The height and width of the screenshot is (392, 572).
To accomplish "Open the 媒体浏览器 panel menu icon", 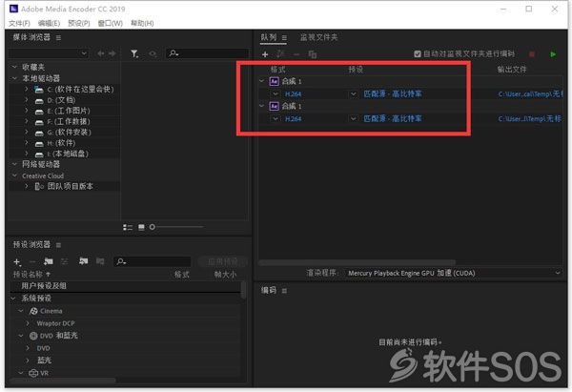I will click(58, 37).
